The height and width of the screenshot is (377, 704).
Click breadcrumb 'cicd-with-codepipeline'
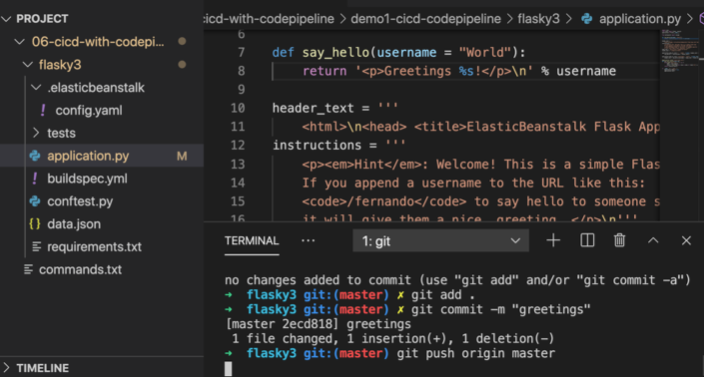[269, 19]
